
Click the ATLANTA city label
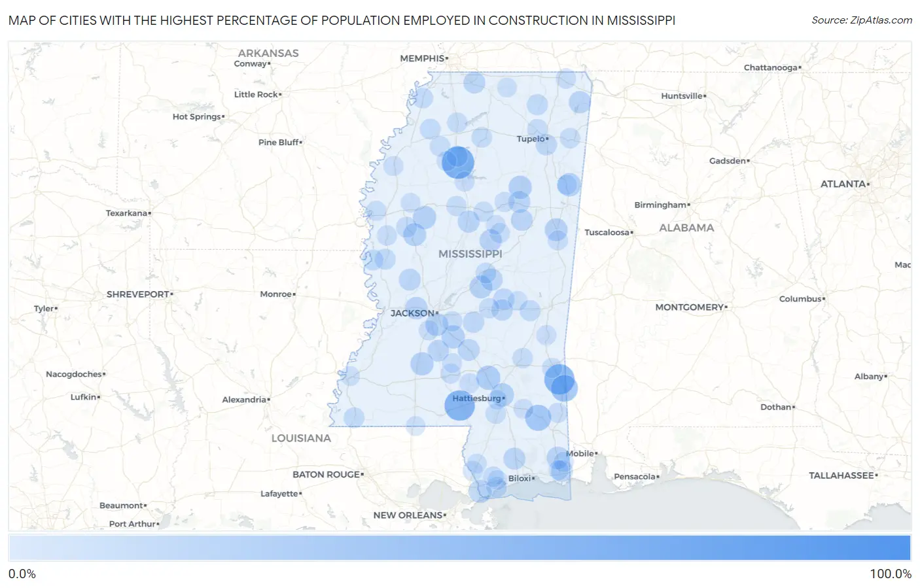click(x=843, y=184)
